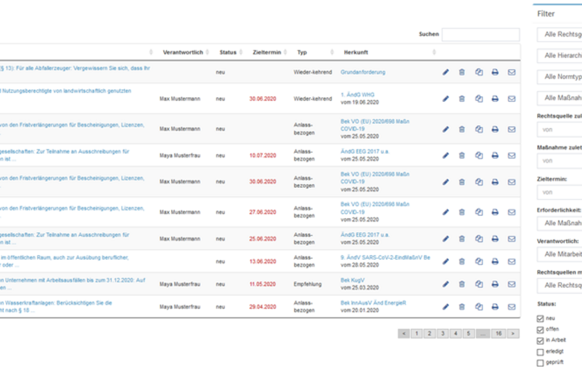The height and width of the screenshot is (392, 582).
Task: Enable the 'erledigt' status filter
Action: 540,352
